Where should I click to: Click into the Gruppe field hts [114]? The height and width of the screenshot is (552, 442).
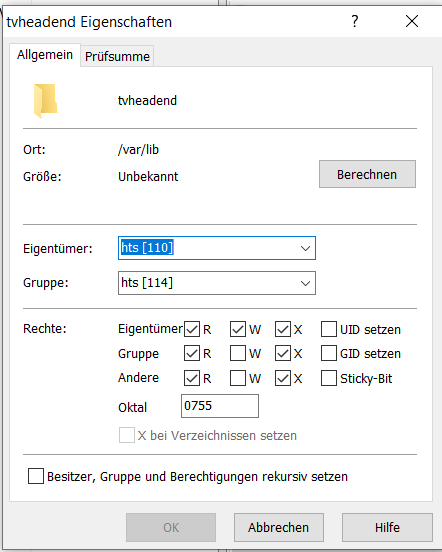click(217, 283)
